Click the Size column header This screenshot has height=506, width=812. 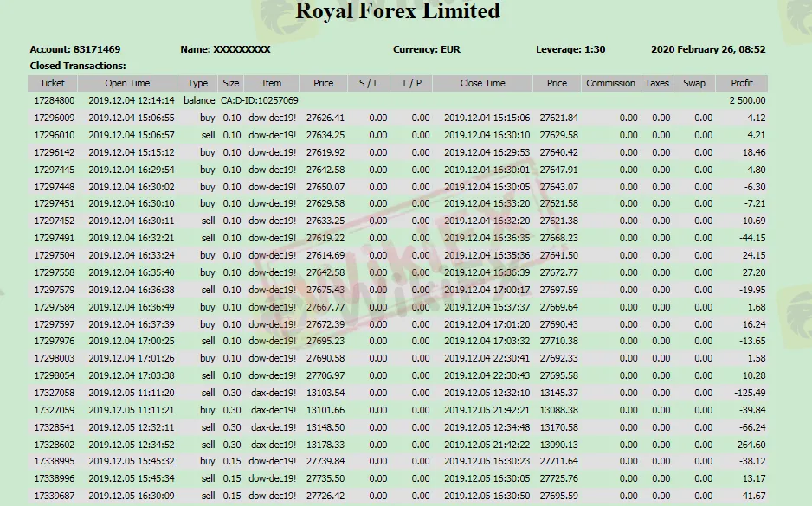pyautogui.click(x=231, y=83)
